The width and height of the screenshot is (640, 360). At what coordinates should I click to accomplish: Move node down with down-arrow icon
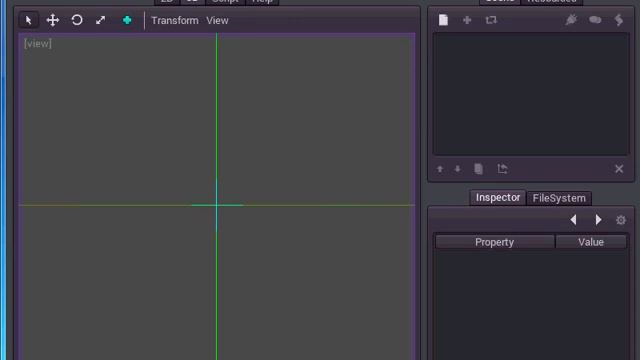(x=458, y=169)
